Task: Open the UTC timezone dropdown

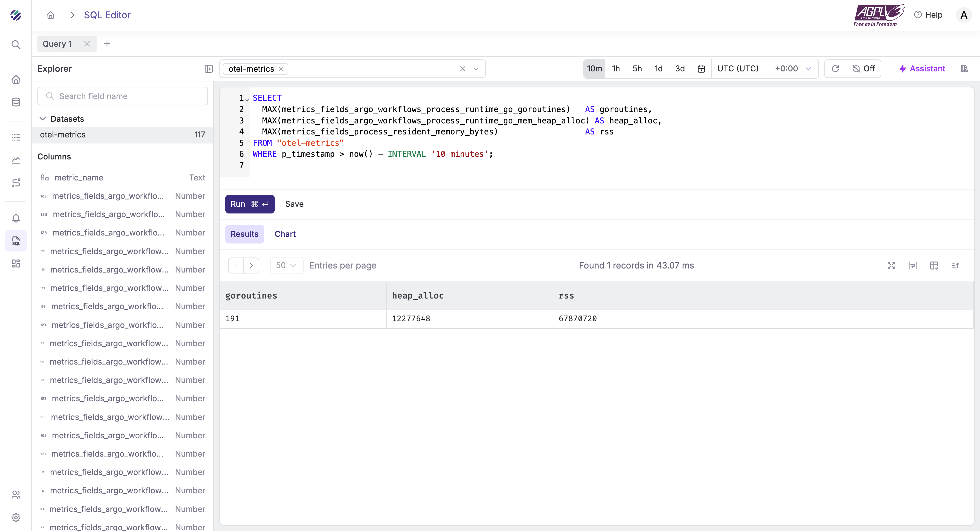Action: (x=764, y=68)
